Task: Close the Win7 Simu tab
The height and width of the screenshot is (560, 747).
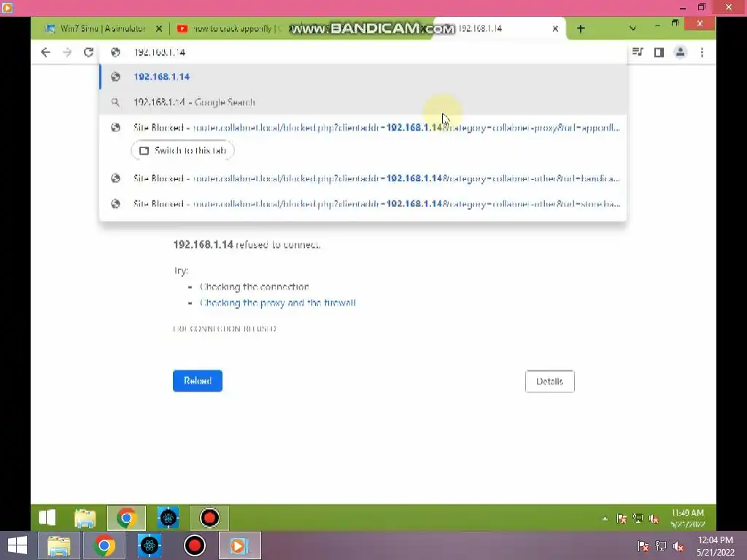Action: [159, 28]
